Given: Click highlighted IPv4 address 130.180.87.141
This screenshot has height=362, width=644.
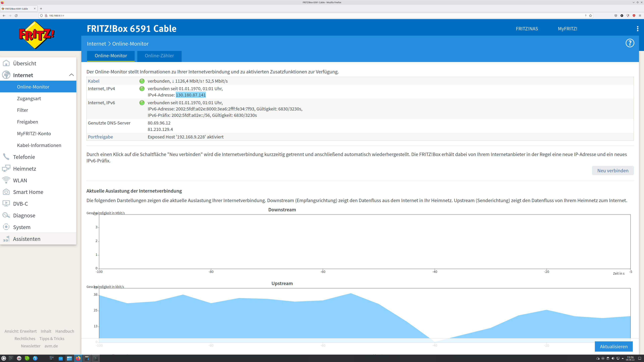Looking at the screenshot, I should pos(191,95).
